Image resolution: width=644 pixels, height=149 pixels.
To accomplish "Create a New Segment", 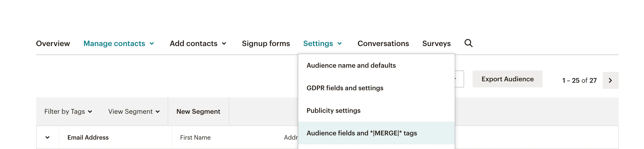I will click(198, 111).
